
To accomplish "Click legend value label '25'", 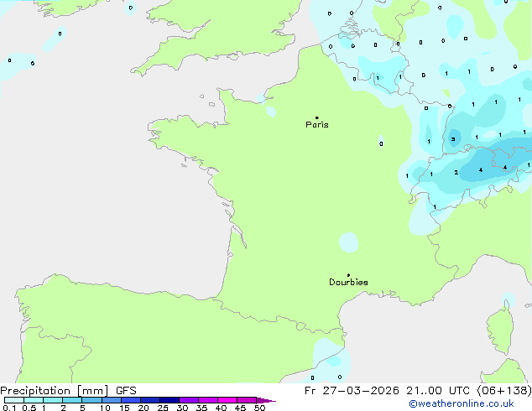I will tap(163, 408).
